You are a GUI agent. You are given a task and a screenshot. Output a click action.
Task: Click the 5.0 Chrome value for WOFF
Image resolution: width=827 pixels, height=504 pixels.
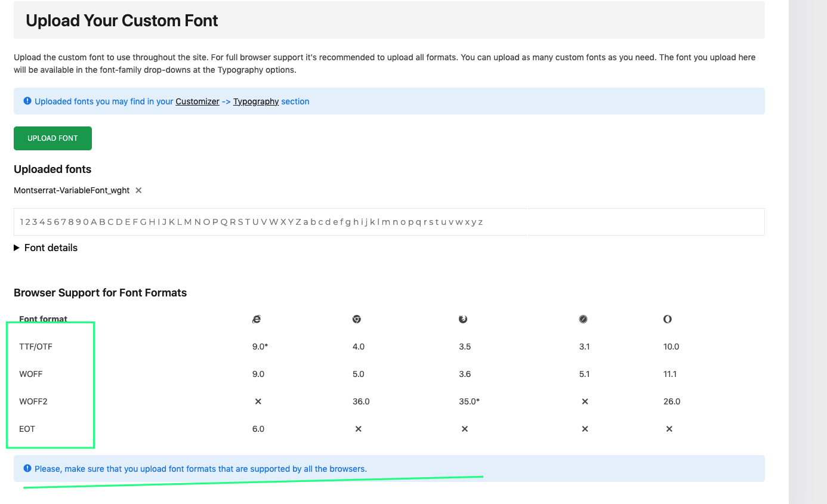coord(359,374)
